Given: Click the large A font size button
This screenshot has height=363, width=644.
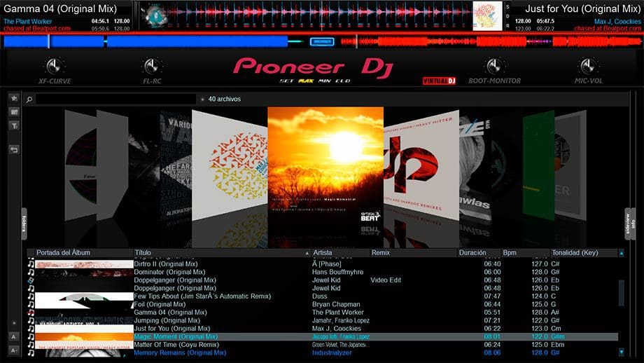Looking at the screenshot, I should point(13,336).
